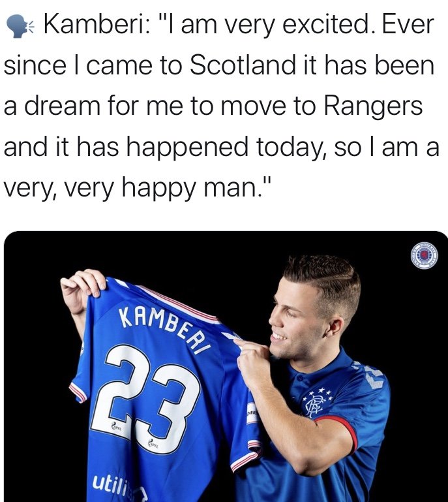The width and height of the screenshot is (448, 502).
Task: Click the speaking head emoji before Kamberi
Action: click(19, 27)
